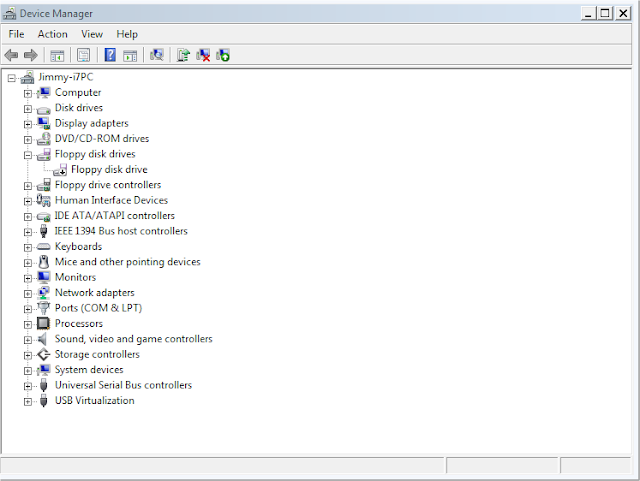Select the Keyboards label
The width and height of the screenshot is (640, 481).
78,247
